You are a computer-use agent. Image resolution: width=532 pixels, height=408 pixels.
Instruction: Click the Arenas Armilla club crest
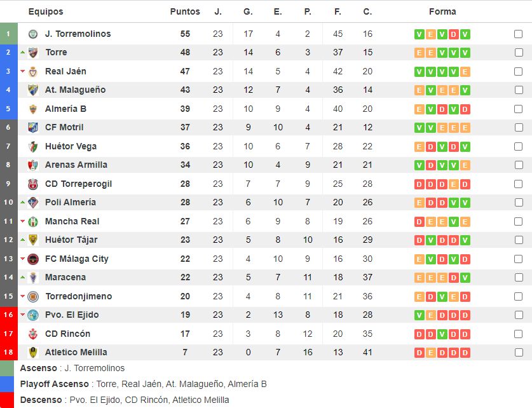click(x=33, y=165)
